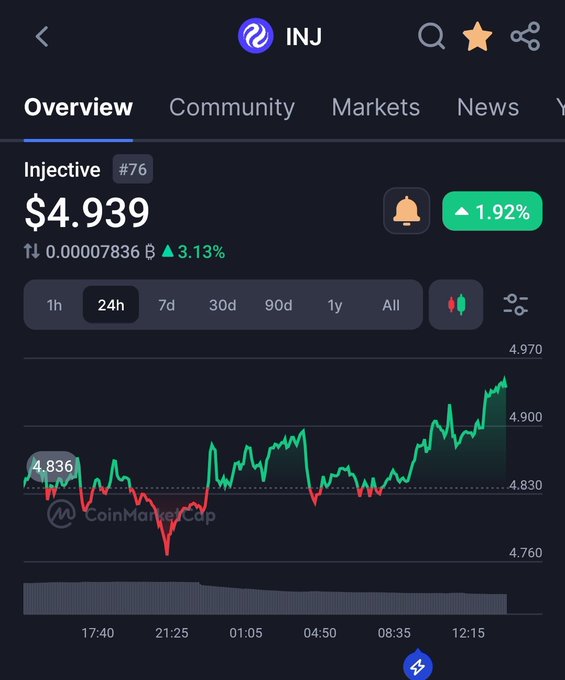
Task: Tap the 0.00007836 BTC price
Action: [x=101, y=252]
